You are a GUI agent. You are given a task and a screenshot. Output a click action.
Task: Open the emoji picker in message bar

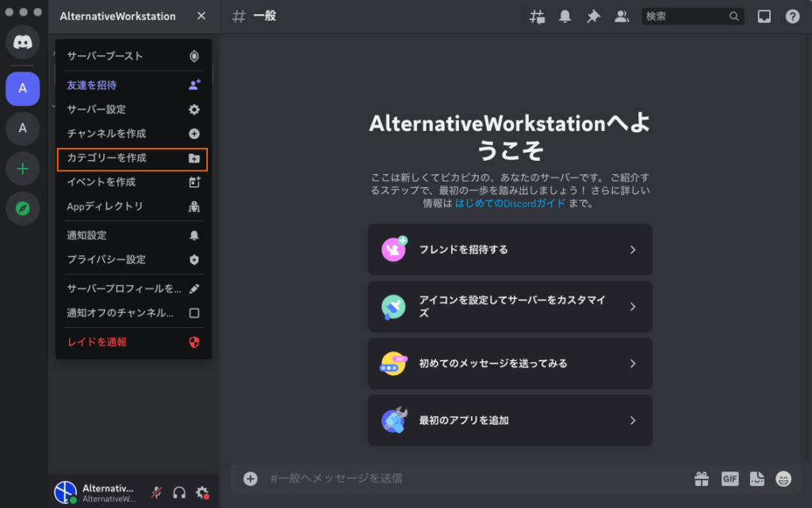click(783, 479)
